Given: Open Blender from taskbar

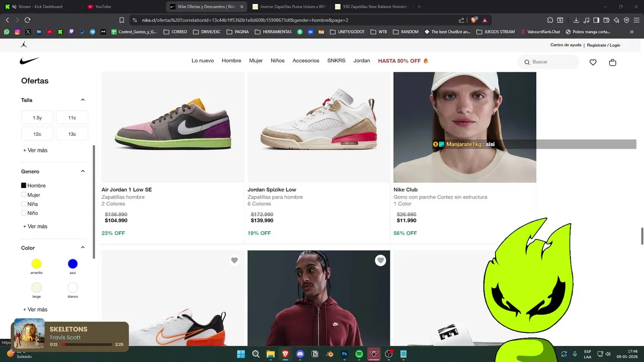Looking at the screenshot, I should point(330,354).
